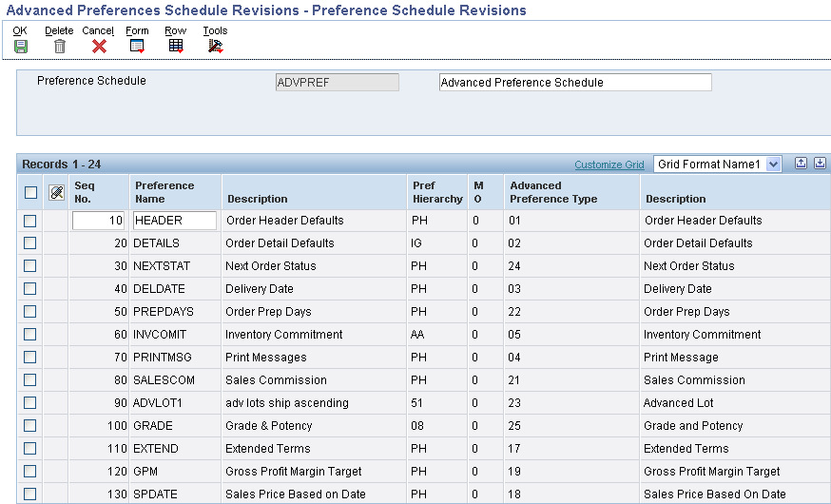831x504 pixels.
Task: Click the 'Grade and Potency' type description cell
Action: 736,426
